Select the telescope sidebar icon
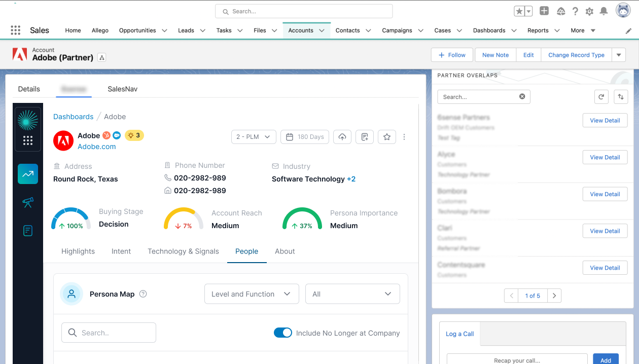The height and width of the screenshot is (364, 639). 28,202
